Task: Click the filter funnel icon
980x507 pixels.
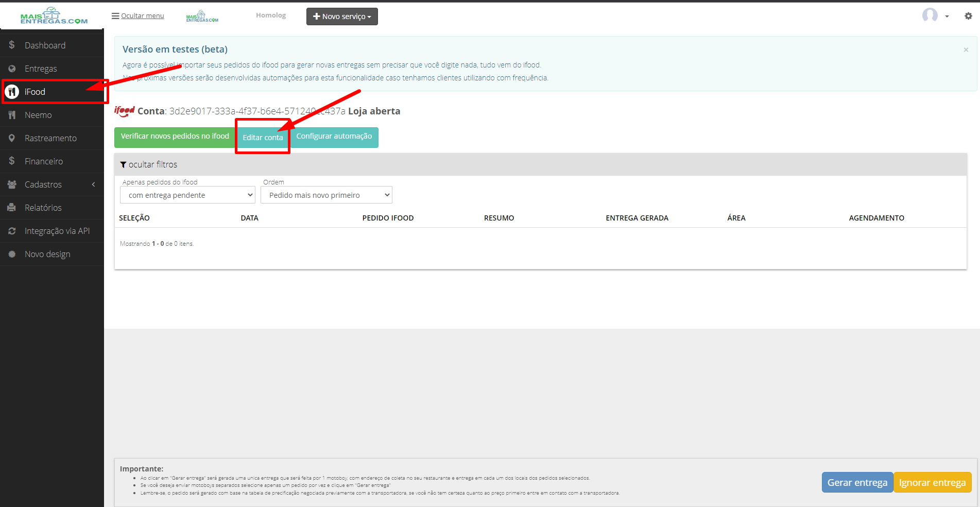Action: 123,165
